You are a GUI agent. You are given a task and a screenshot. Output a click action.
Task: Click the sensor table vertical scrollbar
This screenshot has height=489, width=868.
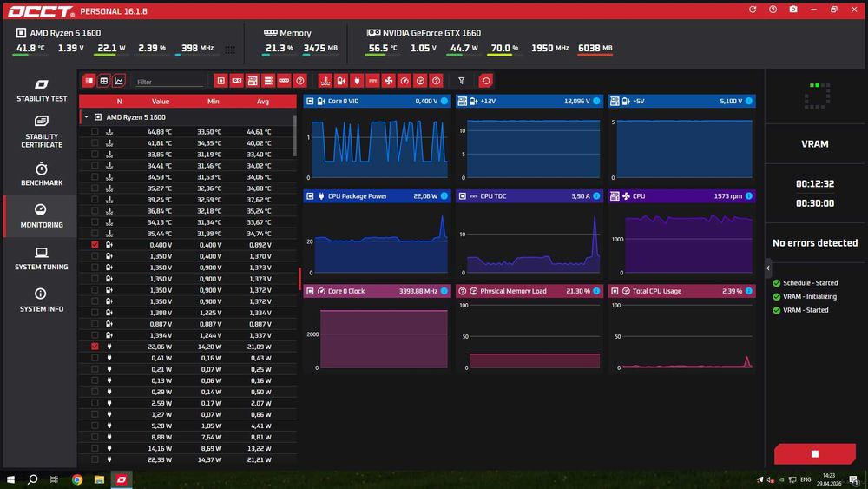click(294, 135)
